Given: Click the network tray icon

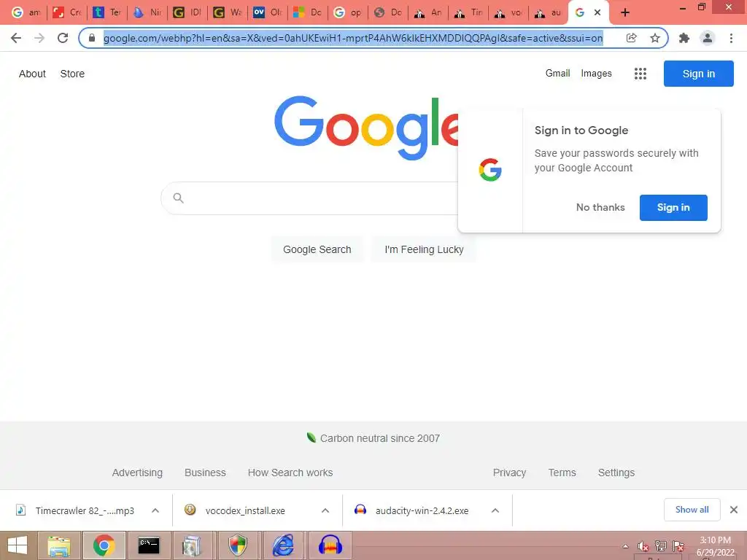Looking at the screenshot, I should [661, 545].
